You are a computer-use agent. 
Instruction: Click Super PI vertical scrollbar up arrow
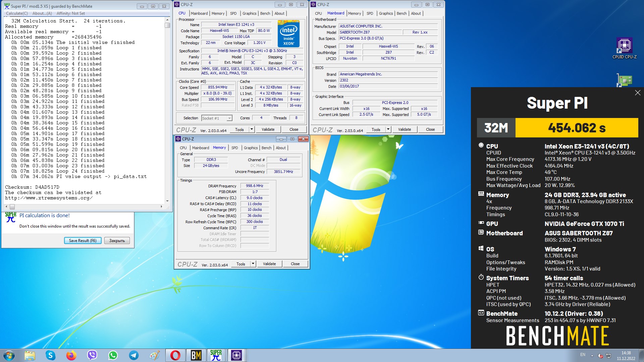(167, 20)
